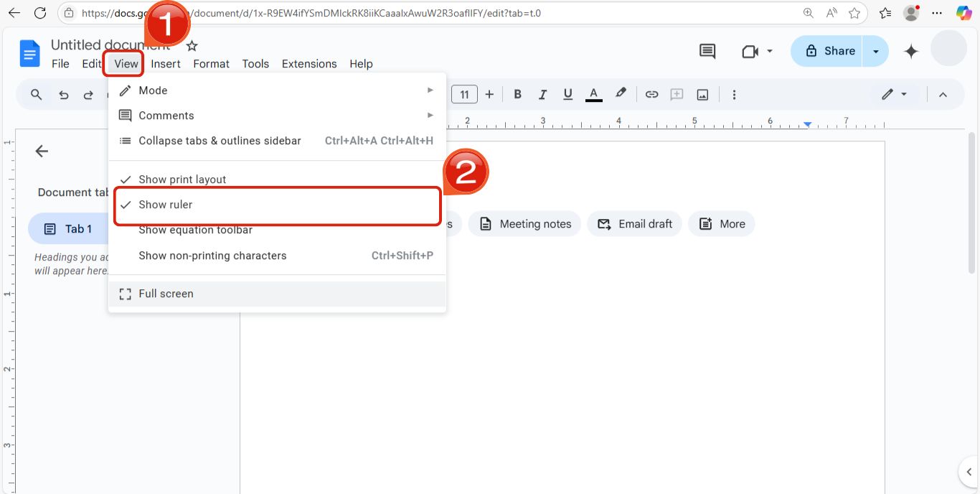The width and height of the screenshot is (980, 494).
Task: Redo the last action
Action: pos(88,94)
